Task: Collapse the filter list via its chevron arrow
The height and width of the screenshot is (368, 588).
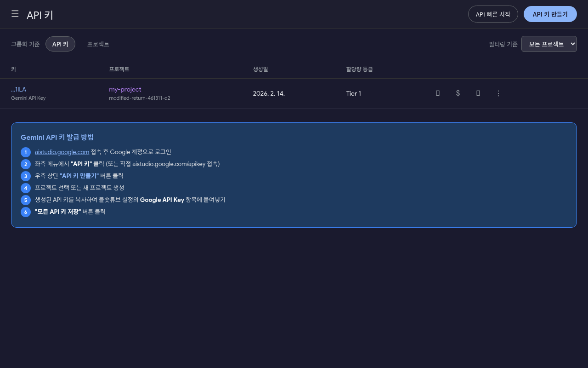Action: (571, 44)
